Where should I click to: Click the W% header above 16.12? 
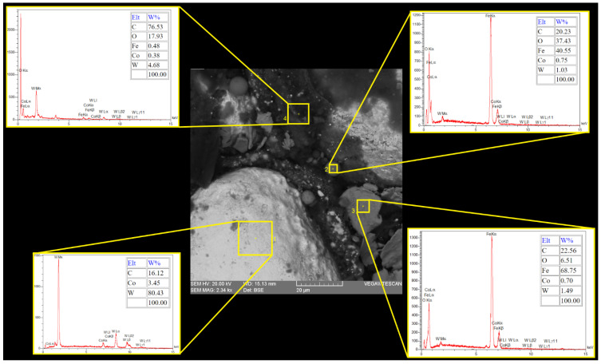(157, 263)
